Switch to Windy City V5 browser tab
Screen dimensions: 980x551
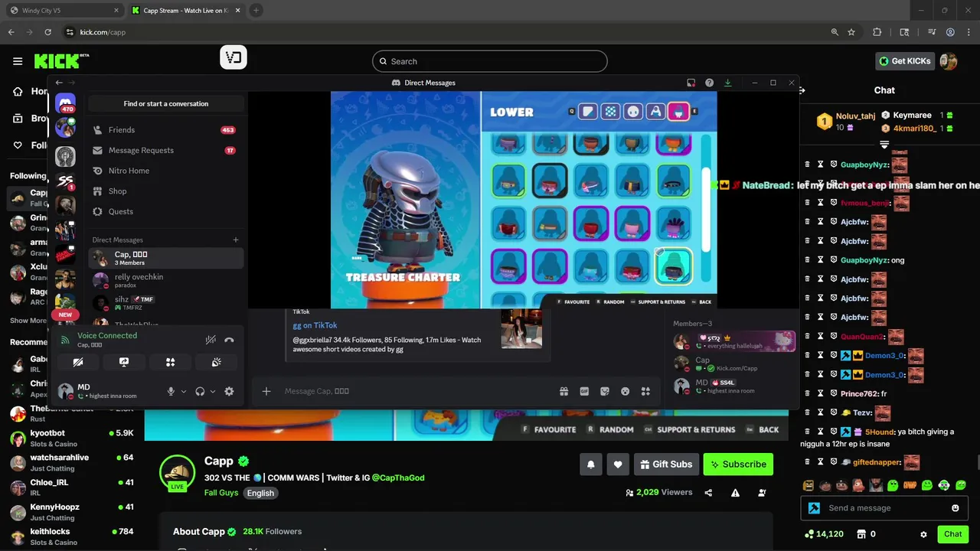tap(64, 11)
